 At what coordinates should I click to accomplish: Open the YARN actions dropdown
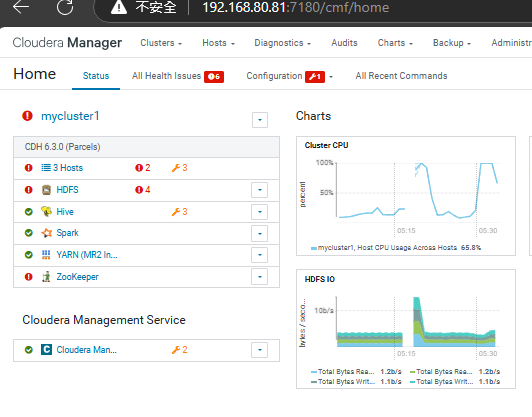[x=260, y=255]
